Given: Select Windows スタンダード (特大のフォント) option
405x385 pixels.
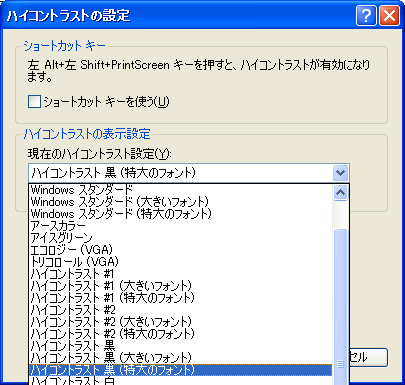Looking at the screenshot, I should coord(180,214).
